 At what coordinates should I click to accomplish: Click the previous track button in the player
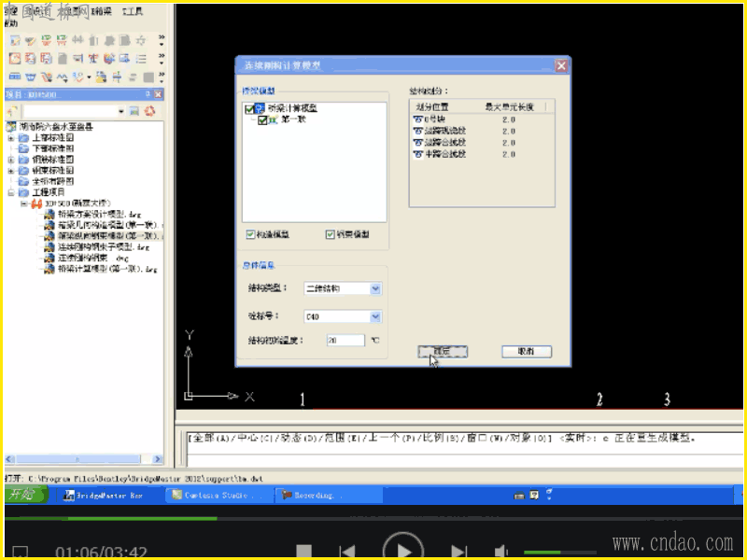(x=347, y=552)
